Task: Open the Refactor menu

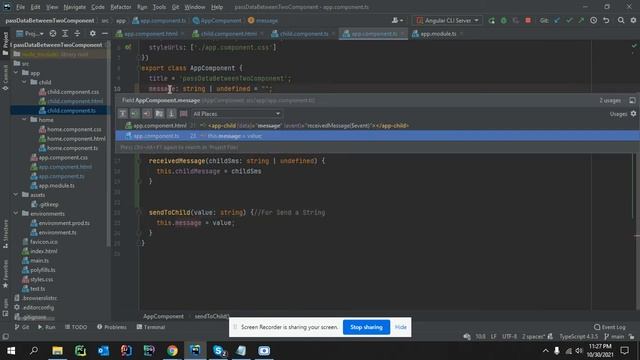Action: pos(121,7)
